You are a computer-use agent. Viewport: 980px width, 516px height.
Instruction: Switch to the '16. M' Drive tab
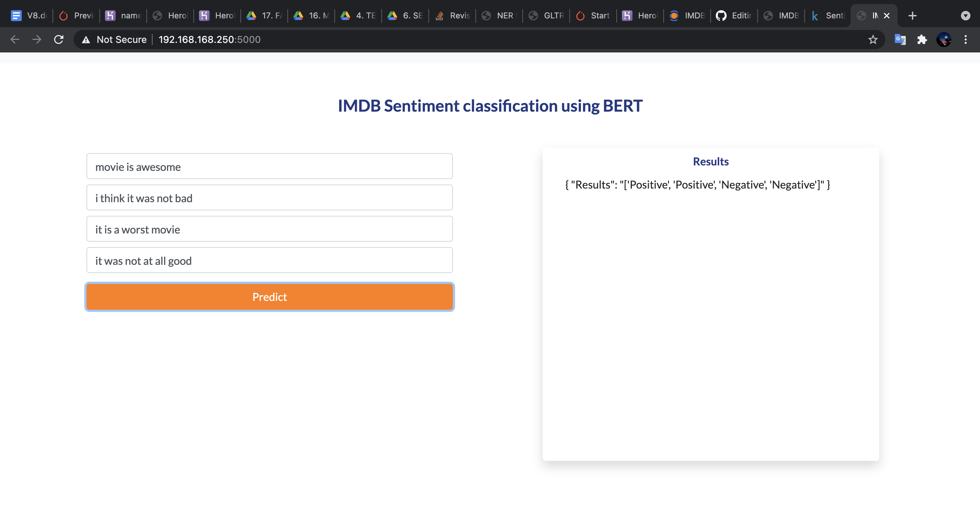(x=311, y=16)
